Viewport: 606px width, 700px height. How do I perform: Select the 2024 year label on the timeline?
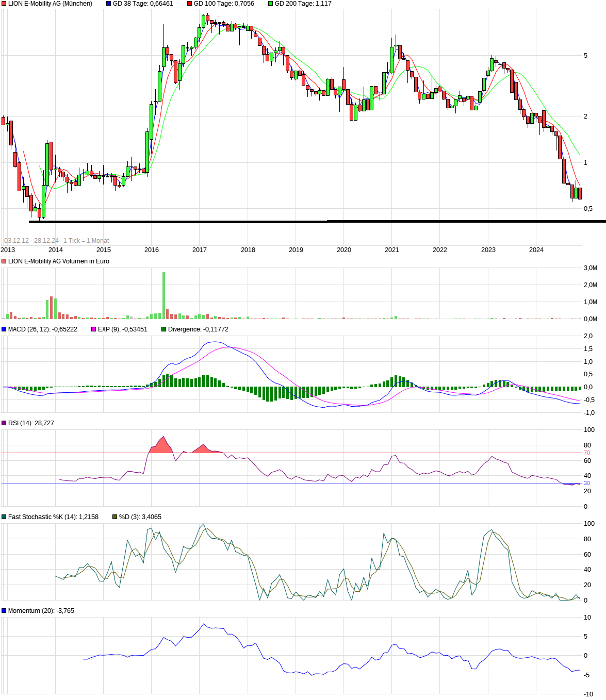pyautogui.click(x=536, y=249)
